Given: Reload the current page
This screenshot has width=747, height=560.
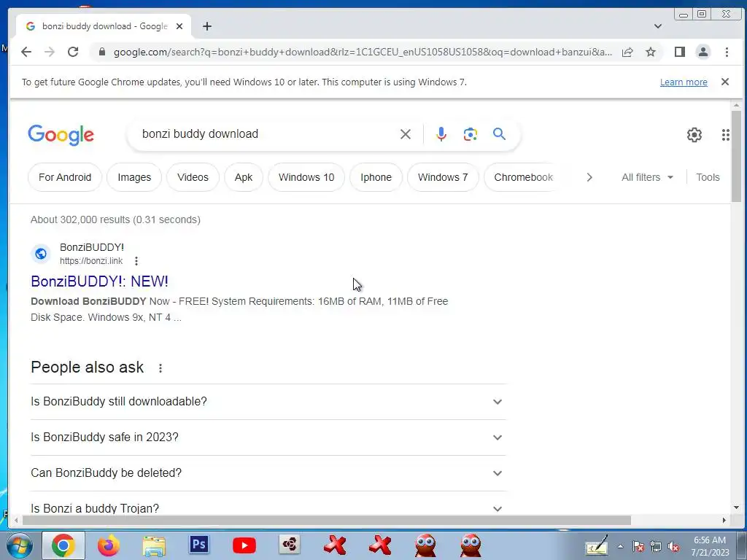Looking at the screenshot, I should click(73, 52).
